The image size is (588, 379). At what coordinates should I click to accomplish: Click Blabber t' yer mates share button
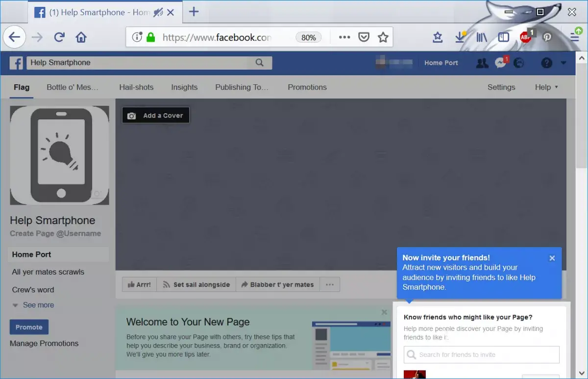278,284
